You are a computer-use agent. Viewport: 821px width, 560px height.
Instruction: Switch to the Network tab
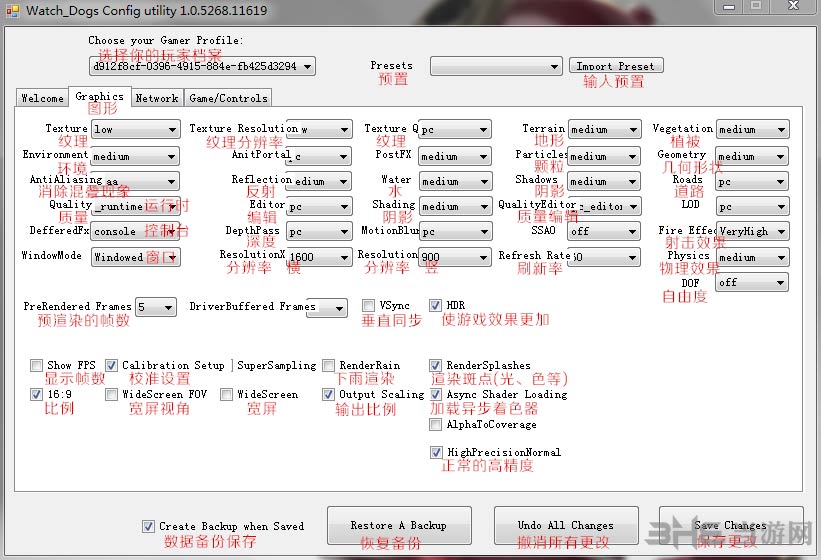click(x=157, y=98)
